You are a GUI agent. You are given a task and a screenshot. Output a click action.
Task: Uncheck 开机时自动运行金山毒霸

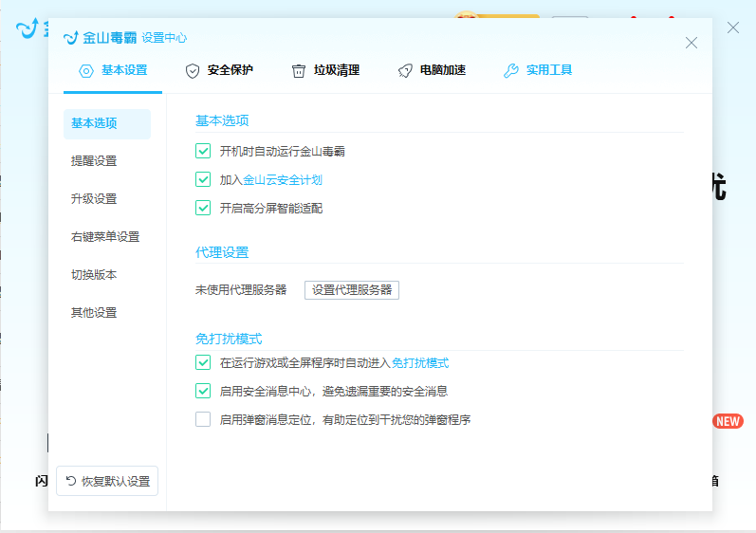[x=203, y=151]
